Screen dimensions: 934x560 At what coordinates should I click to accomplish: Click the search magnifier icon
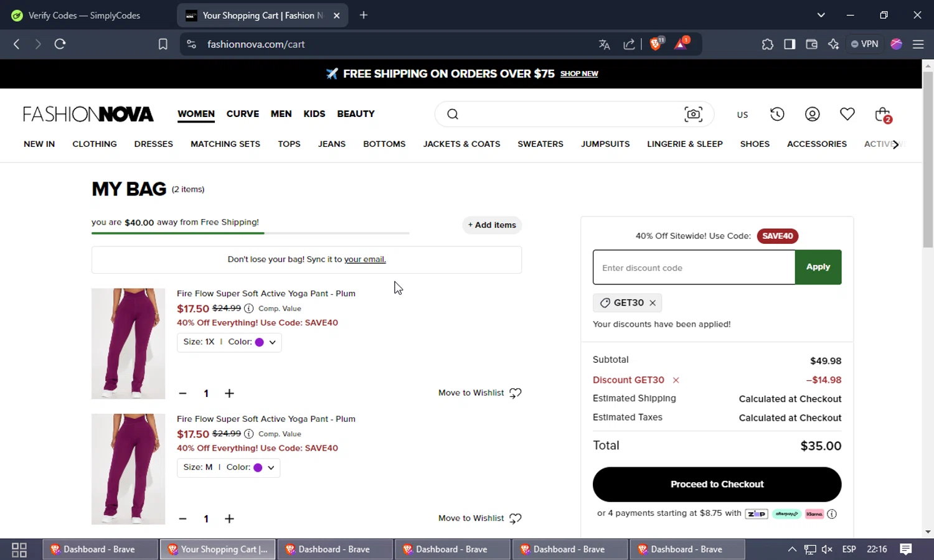pyautogui.click(x=453, y=114)
